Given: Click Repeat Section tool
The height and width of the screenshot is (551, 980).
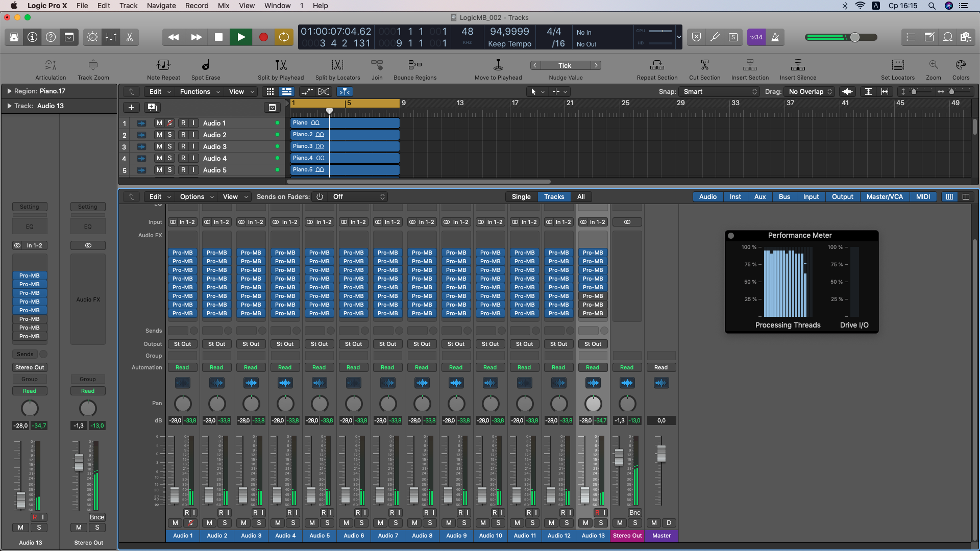Looking at the screenshot, I should coord(657,69).
